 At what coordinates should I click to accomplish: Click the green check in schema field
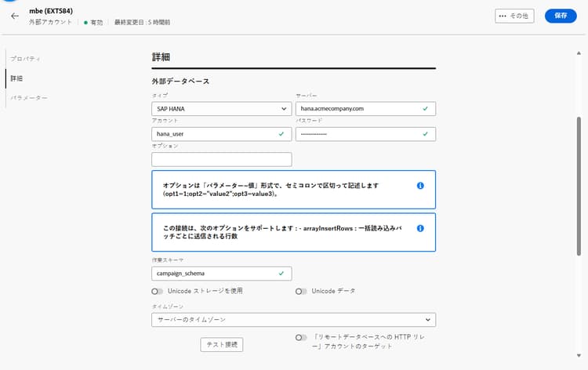pos(281,274)
